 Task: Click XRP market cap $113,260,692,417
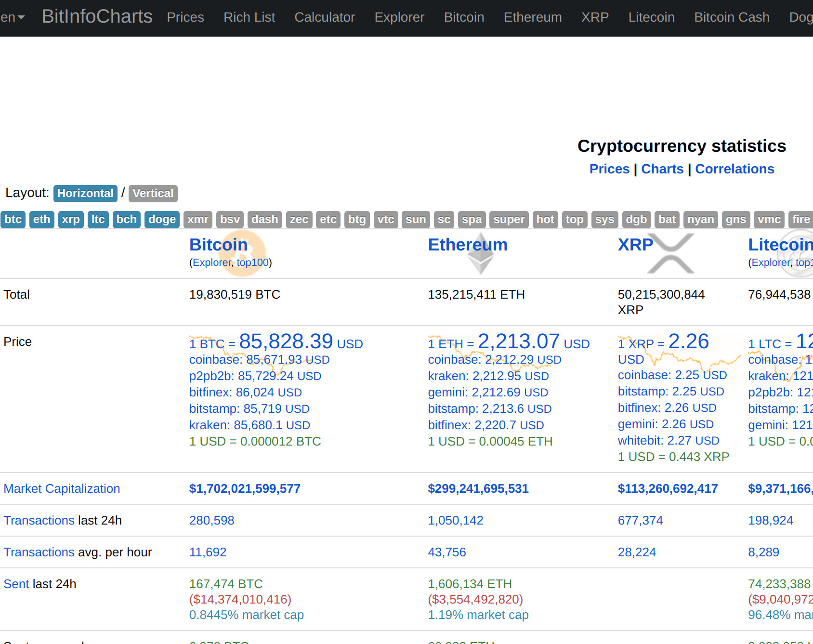click(668, 488)
